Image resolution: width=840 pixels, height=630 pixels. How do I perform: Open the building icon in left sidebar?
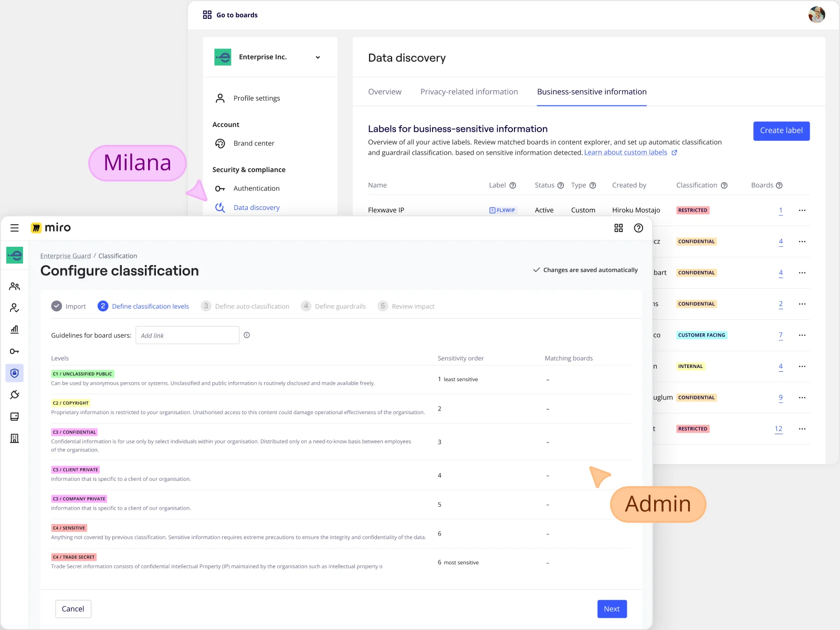(15, 438)
